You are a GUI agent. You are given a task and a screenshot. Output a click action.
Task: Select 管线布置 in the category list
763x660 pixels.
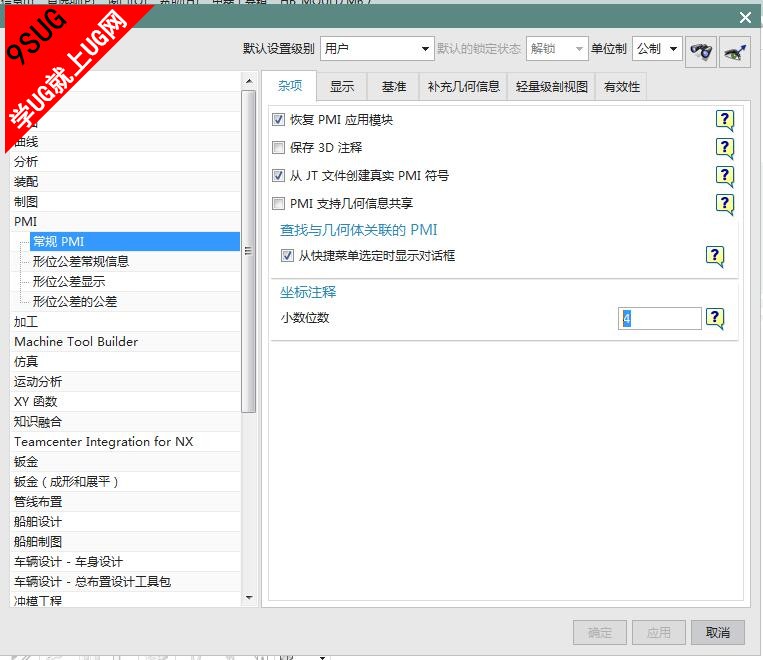click(125, 501)
